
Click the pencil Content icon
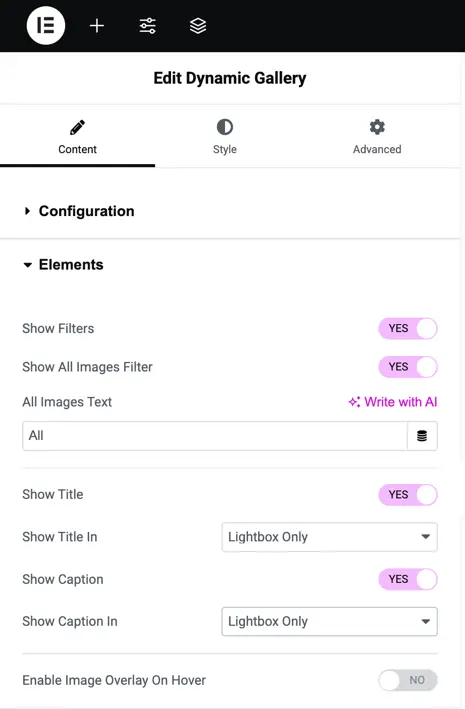77,128
